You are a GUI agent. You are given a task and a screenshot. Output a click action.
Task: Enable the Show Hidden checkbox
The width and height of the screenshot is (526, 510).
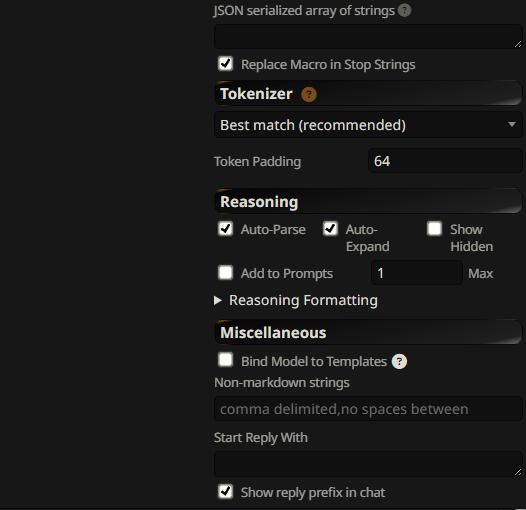coord(434,229)
